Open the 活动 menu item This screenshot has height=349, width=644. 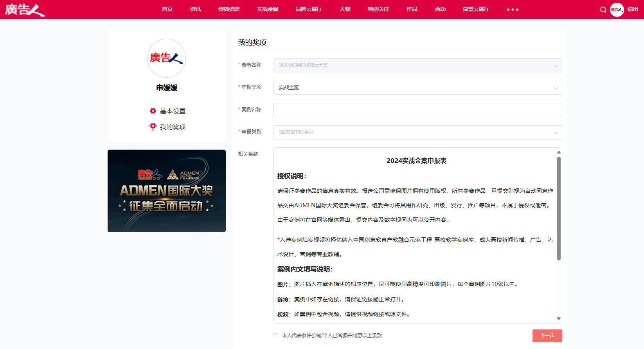440,9
